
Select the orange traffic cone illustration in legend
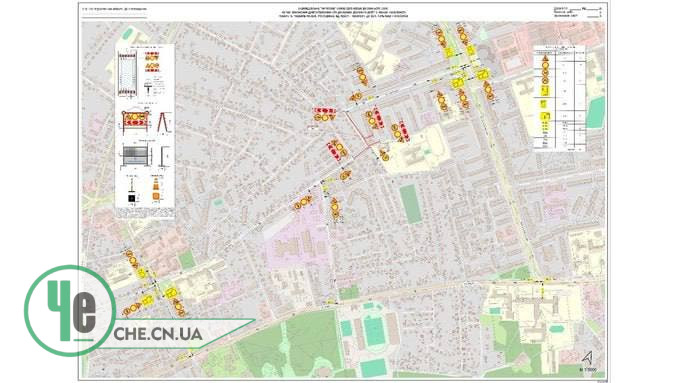(x=156, y=190)
